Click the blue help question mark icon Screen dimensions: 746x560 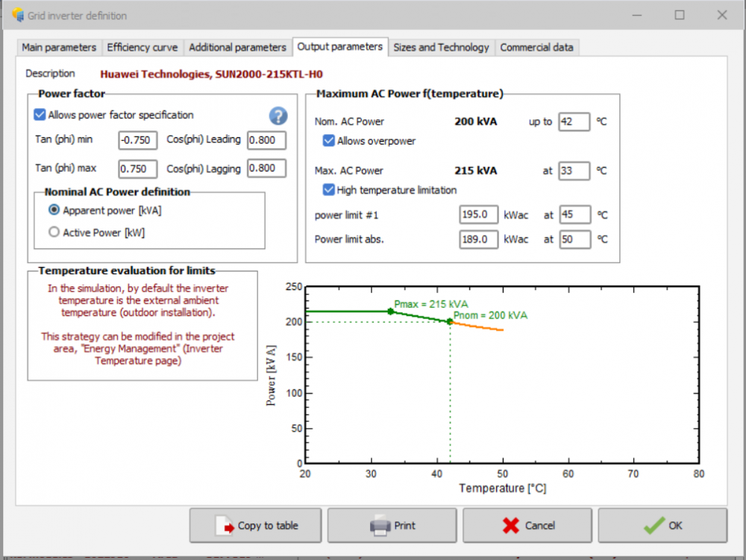tap(278, 116)
